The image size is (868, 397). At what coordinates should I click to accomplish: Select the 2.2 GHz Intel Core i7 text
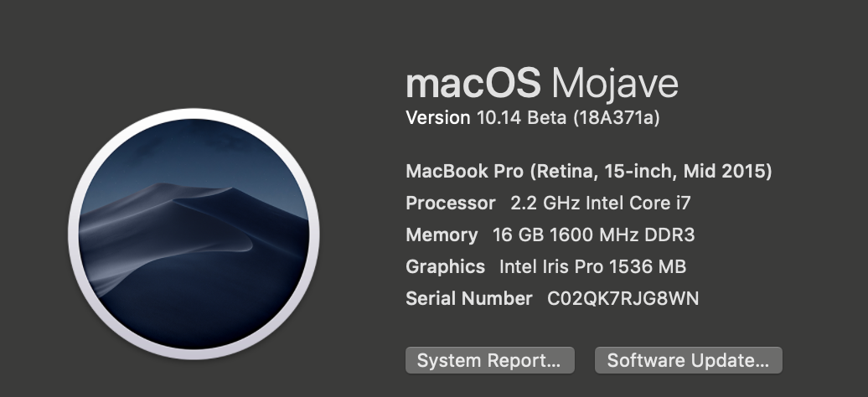(601, 204)
